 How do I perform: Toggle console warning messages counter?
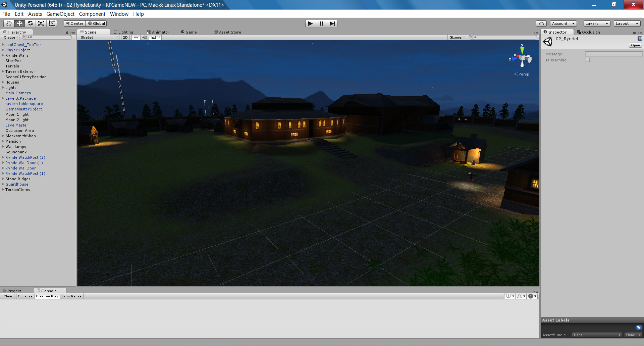tap(521, 296)
